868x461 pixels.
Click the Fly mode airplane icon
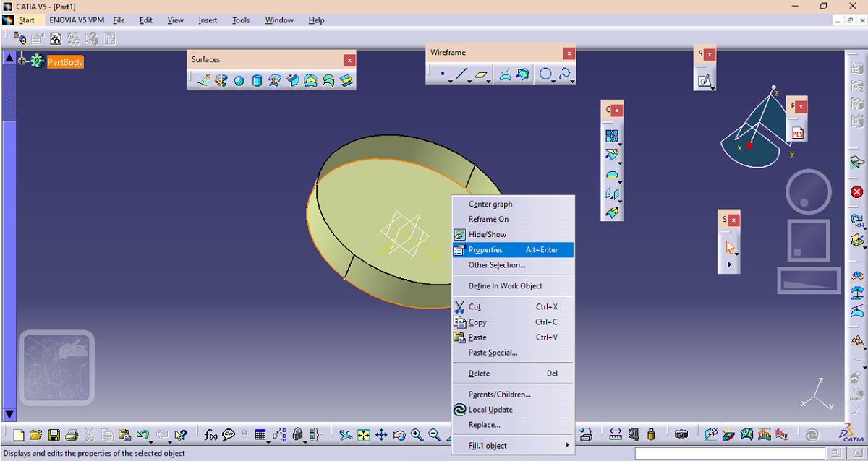tap(346, 435)
